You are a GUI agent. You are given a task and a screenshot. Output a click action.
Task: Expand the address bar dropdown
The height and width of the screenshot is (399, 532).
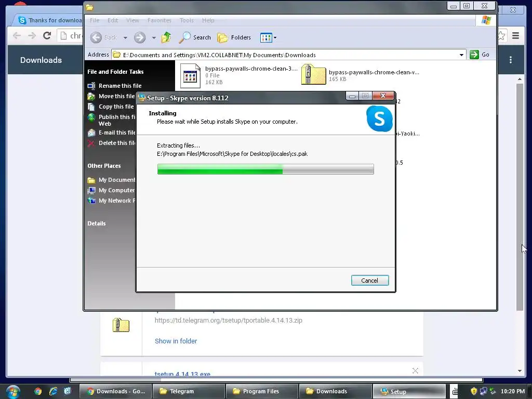[x=461, y=55]
